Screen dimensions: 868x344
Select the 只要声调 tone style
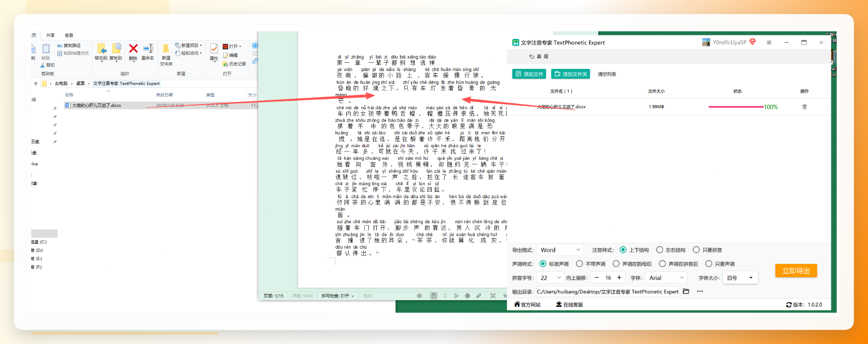click(720, 264)
